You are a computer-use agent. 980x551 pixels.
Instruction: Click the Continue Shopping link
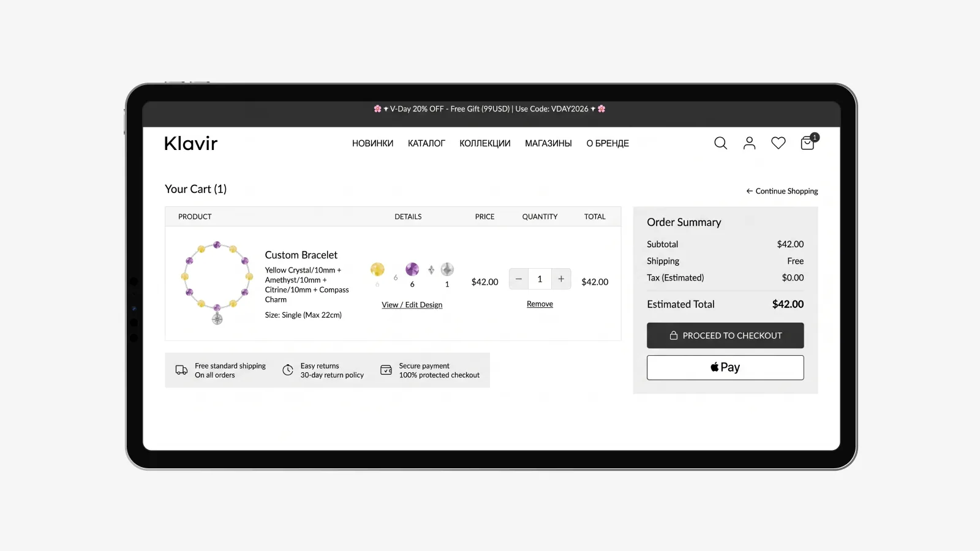coord(782,191)
